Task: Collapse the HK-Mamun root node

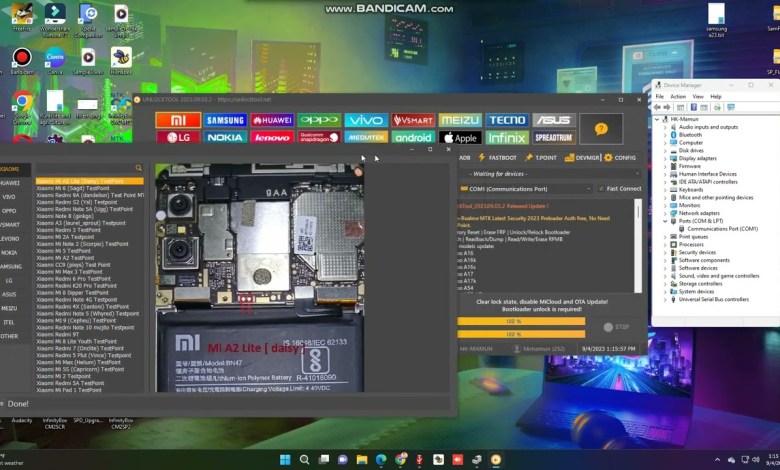Action: pyautogui.click(x=658, y=119)
